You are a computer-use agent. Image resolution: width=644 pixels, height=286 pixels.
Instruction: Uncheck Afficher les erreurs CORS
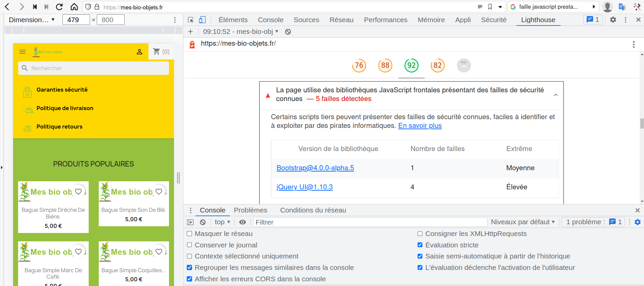click(189, 279)
